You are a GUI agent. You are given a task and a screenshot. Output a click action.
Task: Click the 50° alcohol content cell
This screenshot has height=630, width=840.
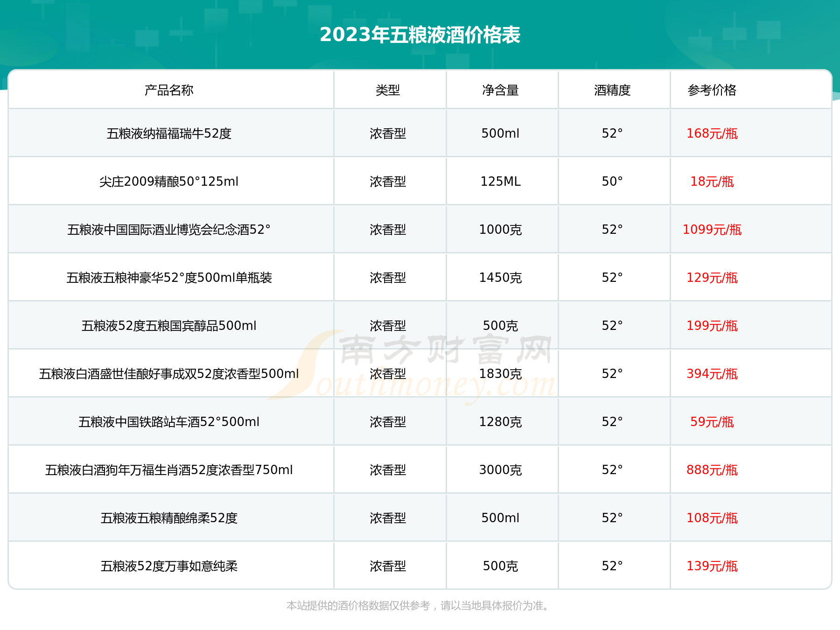[x=612, y=182]
